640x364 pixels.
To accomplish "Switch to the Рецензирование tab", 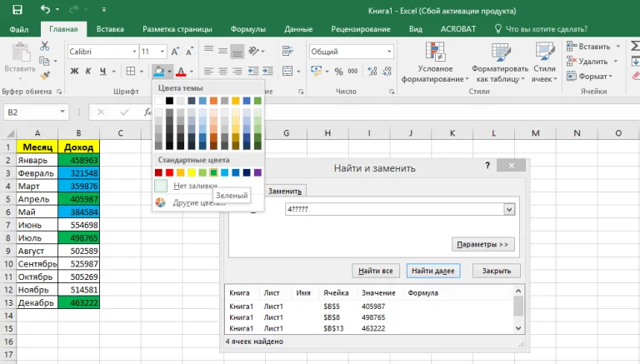I will point(361,29).
